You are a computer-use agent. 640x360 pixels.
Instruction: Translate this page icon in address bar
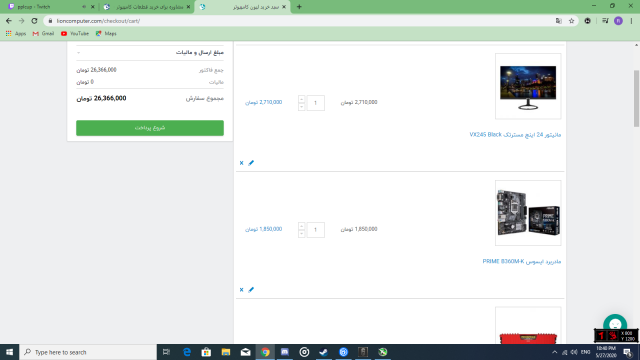coord(558,21)
